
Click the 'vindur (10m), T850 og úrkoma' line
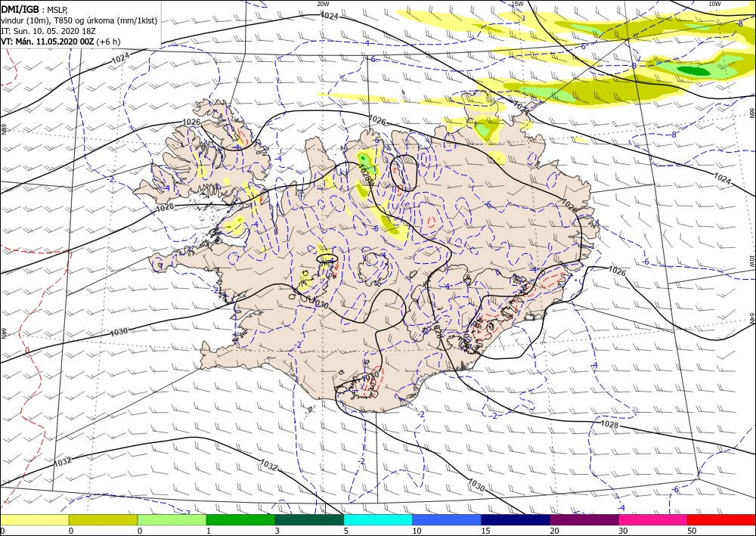click(79, 20)
